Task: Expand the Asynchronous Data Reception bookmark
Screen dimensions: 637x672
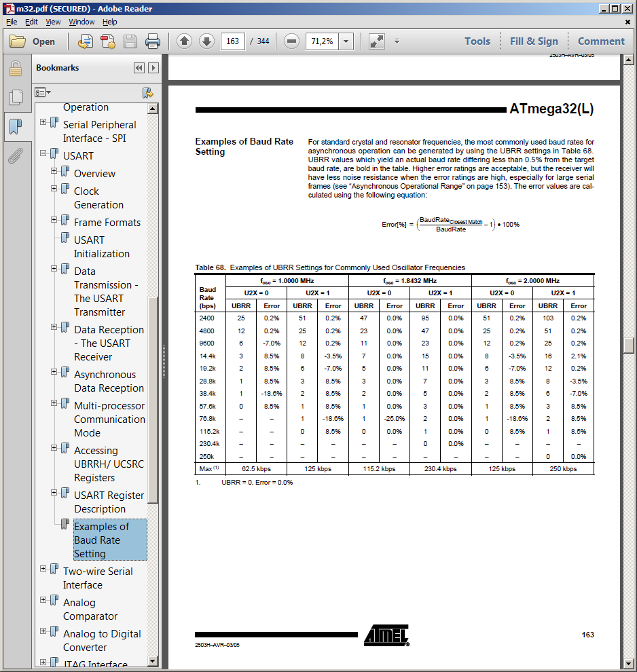Action: coord(54,372)
